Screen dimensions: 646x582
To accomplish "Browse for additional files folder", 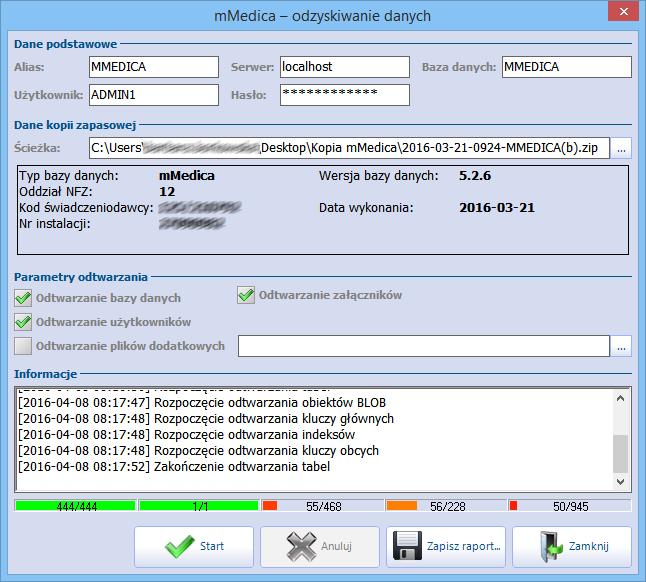I will (x=621, y=346).
